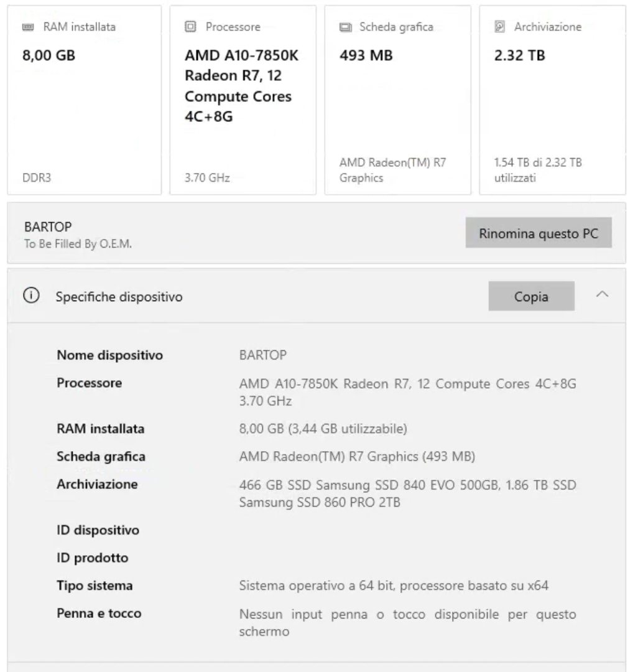Click the Scheda grafica monitor icon
The image size is (633, 672).
click(x=345, y=27)
